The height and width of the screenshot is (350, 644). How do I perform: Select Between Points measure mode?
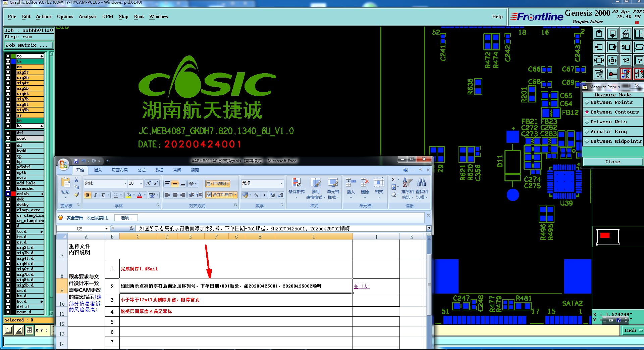pos(612,102)
